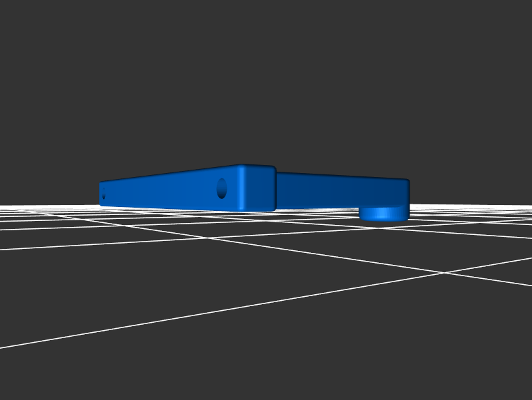Click the grid line intersection in the lower right
The height and width of the screenshot is (400, 532).
pyautogui.click(x=442, y=272)
